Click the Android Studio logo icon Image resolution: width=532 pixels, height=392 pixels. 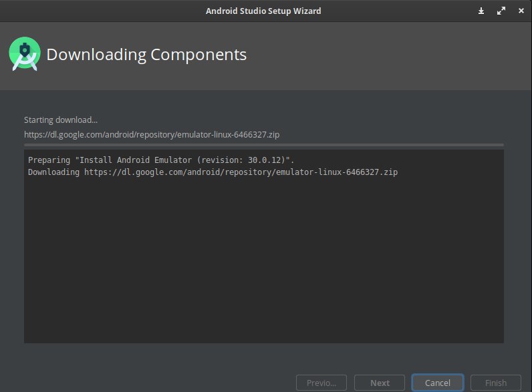pos(25,54)
